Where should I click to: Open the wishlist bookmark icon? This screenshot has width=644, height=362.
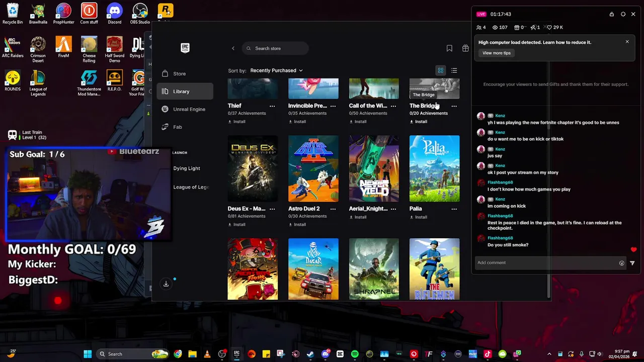449,48
